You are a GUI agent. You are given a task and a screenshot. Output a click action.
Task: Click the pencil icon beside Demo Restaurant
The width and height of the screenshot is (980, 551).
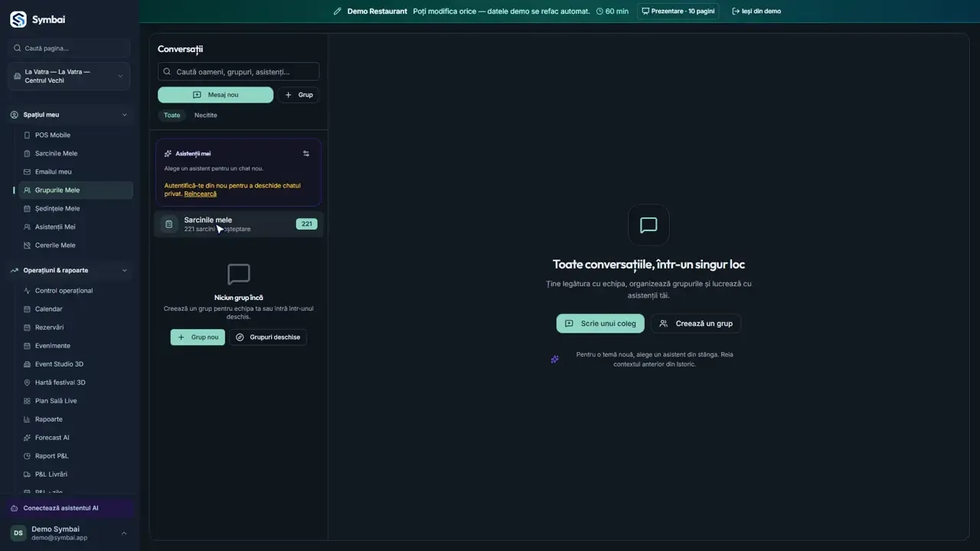pos(338,11)
